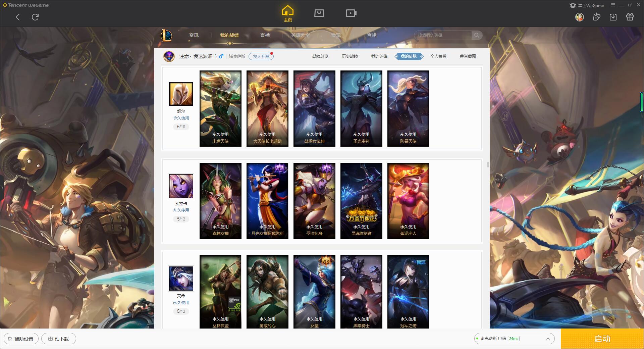Click the 艾希 champion portrait
644x349 pixels.
tap(181, 279)
